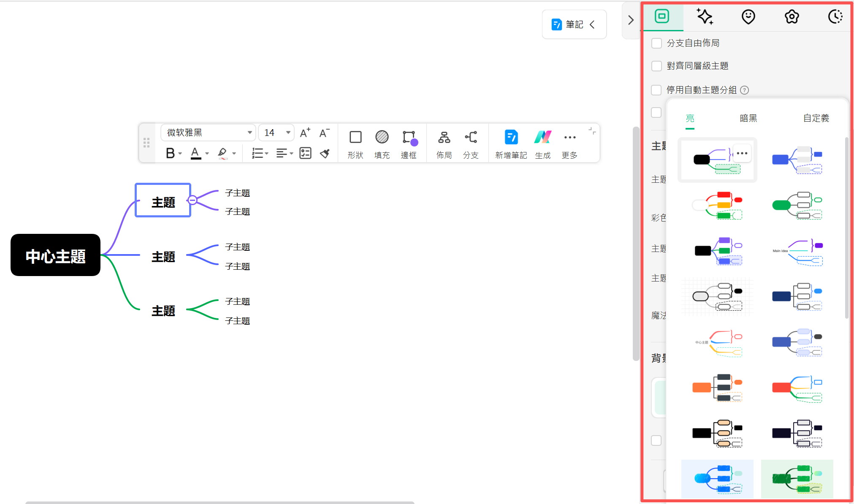Switch to the 暗黑 theme tab
The width and height of the screenshot is (854, 504).
tap(748, 118)
